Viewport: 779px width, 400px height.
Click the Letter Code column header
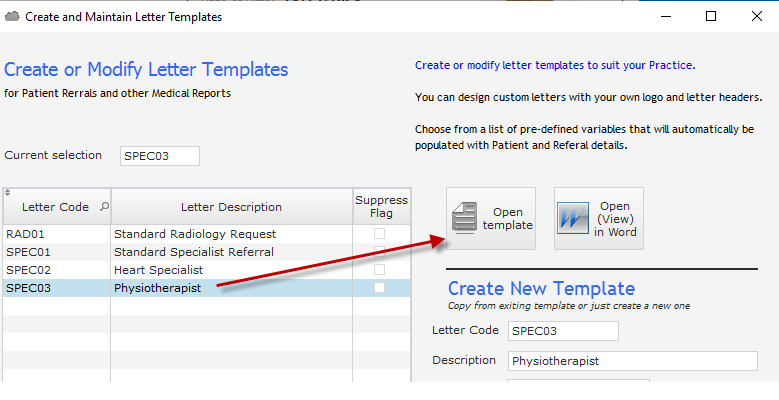[x=57, y=207]
